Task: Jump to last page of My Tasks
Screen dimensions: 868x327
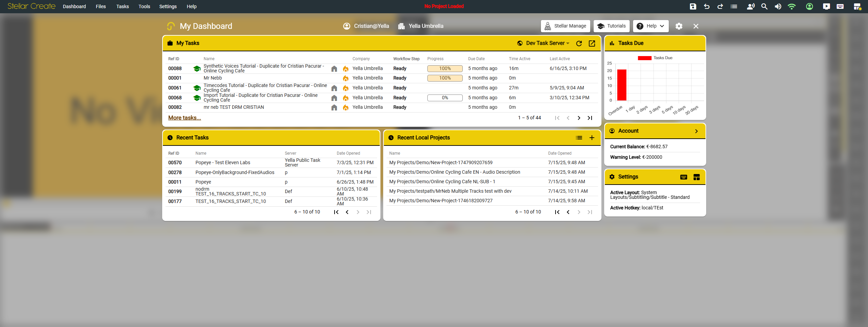Action: click(x=590, y=118)
